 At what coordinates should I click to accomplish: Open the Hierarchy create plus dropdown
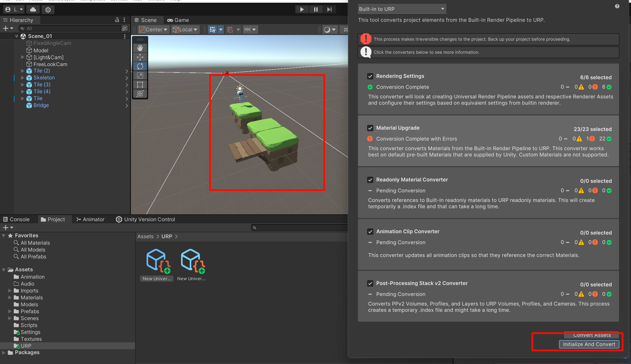[x=8, y=28]
